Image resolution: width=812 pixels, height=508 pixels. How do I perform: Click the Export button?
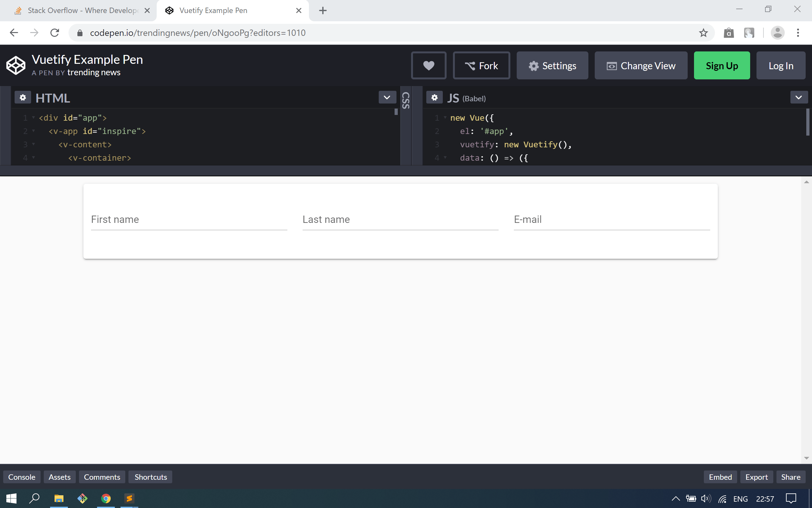coord(756,477)
